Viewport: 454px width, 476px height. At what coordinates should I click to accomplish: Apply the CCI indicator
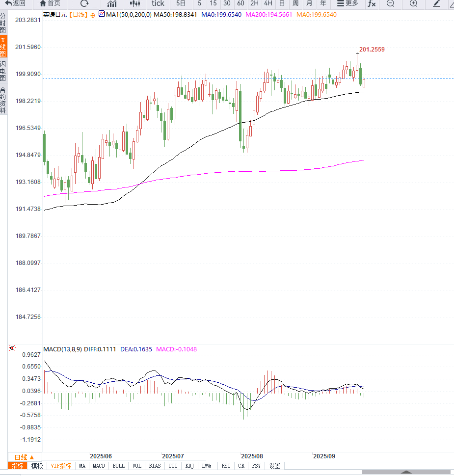point(173,466)
